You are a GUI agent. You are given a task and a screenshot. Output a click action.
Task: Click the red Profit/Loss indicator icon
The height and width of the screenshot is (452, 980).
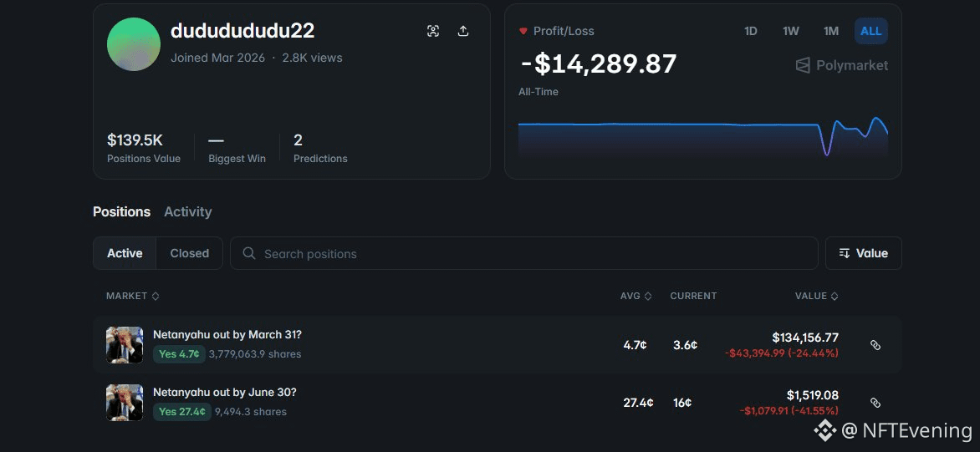pyautogui.click(x=523, y=31)
